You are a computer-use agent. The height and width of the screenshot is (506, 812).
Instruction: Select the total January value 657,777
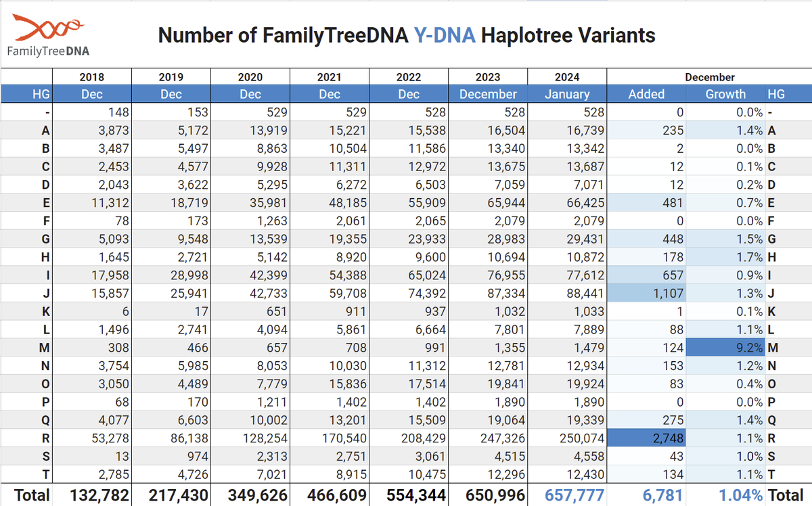click(x=567, y=495)
